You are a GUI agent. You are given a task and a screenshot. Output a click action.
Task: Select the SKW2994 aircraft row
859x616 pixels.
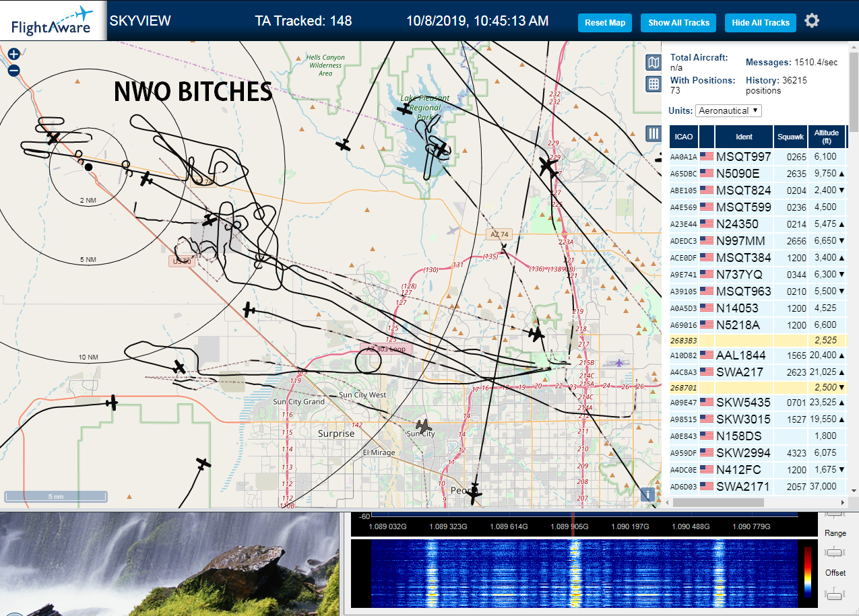point(757,452)
